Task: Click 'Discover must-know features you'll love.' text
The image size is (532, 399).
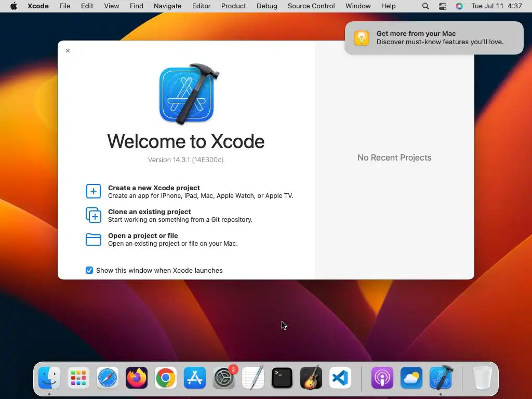Action: click(x=440, y=42)
